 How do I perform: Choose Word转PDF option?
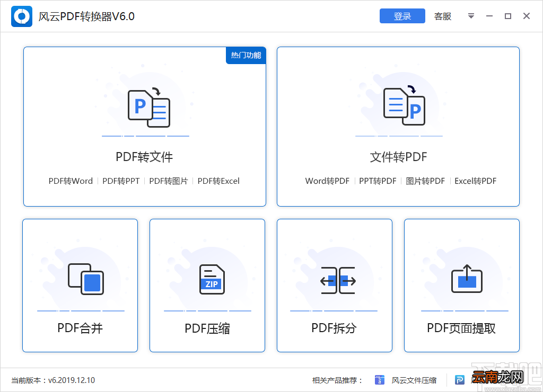pyautogui.click(x=327, y=181)
